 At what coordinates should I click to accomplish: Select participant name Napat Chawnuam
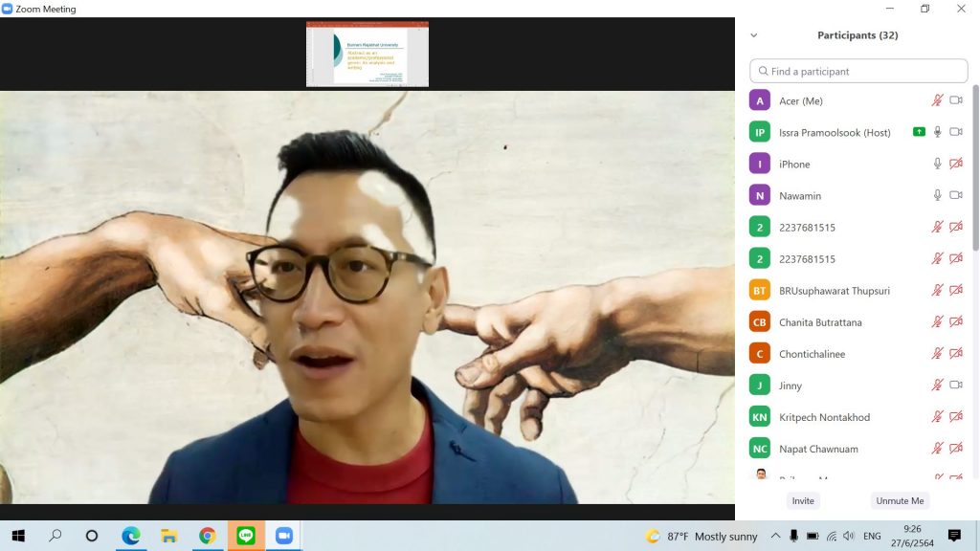coord(818,449)
